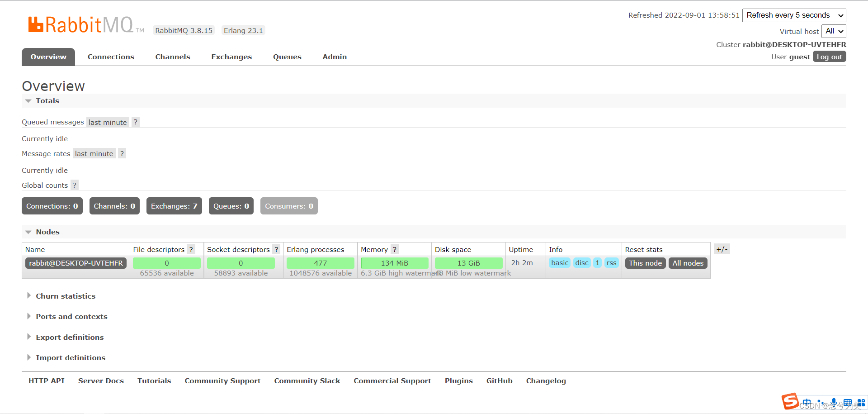
Task: Click the Consumers: 0 count button
Action: click(289, 206)
